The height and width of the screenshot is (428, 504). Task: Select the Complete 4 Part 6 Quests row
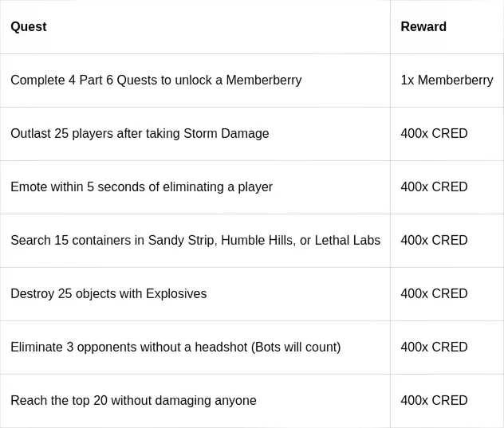click(156, 80)
